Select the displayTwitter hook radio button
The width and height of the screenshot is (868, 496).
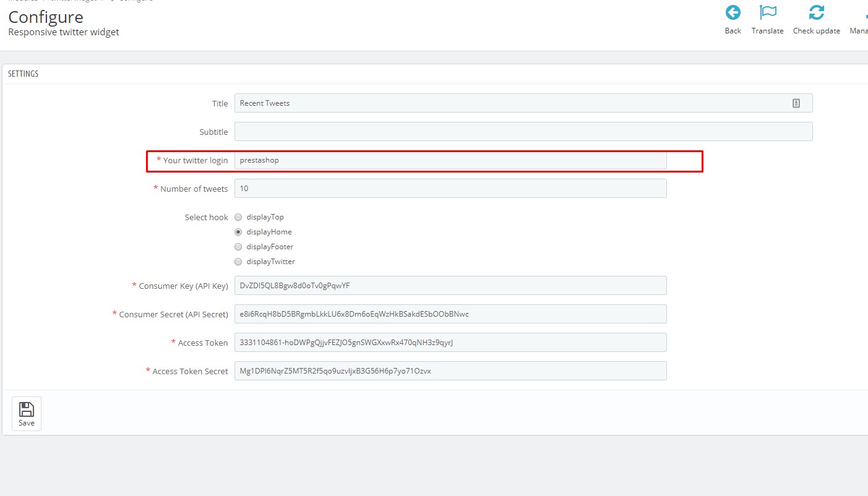point(238,262)
